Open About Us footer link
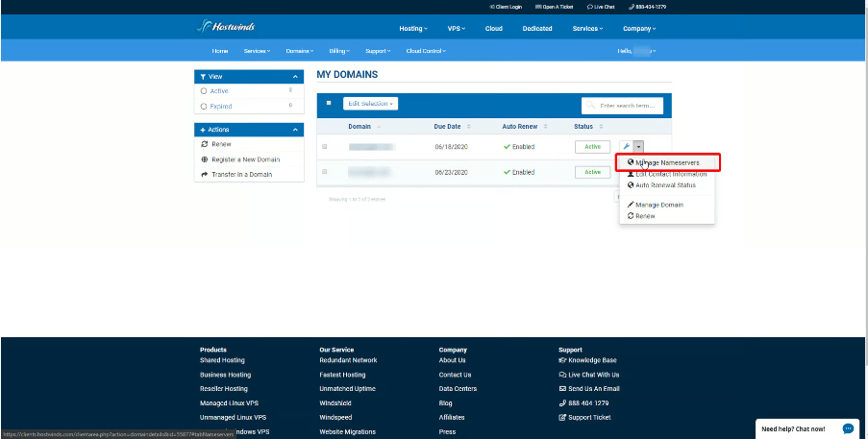868x439 pixels. point(453,360)
